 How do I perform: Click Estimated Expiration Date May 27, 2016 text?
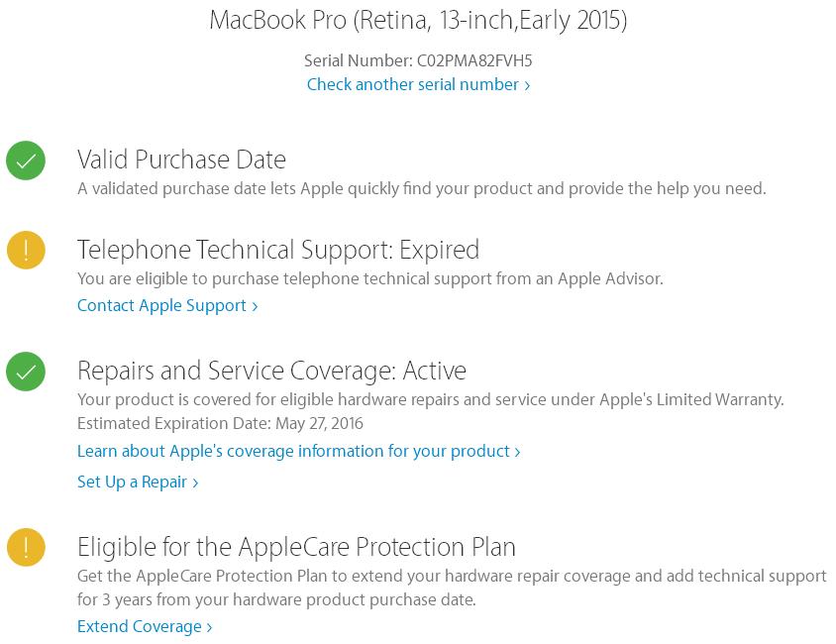[x=220, y=424]
